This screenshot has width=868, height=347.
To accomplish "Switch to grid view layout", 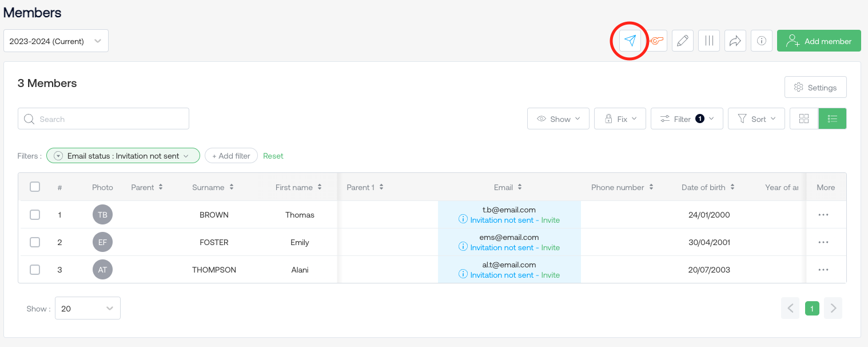I will coord(804,119).
